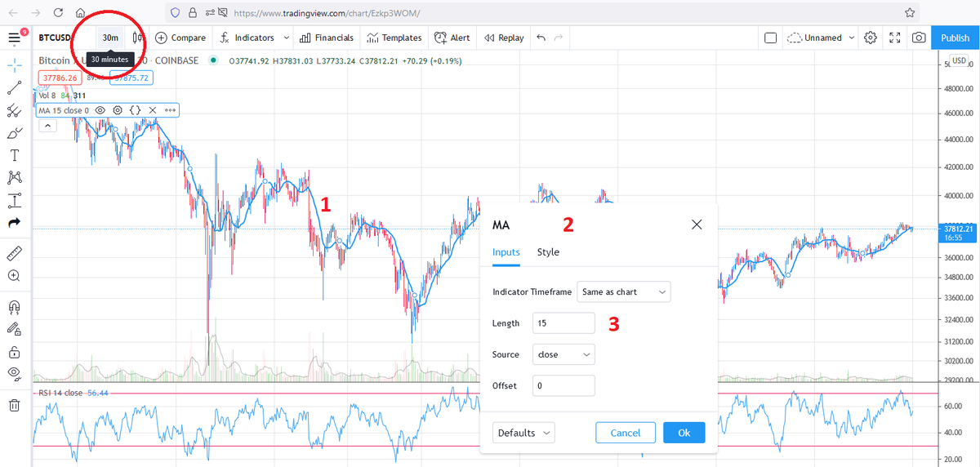Open the Financials menu
980x467 pixels.
point(327,38)
